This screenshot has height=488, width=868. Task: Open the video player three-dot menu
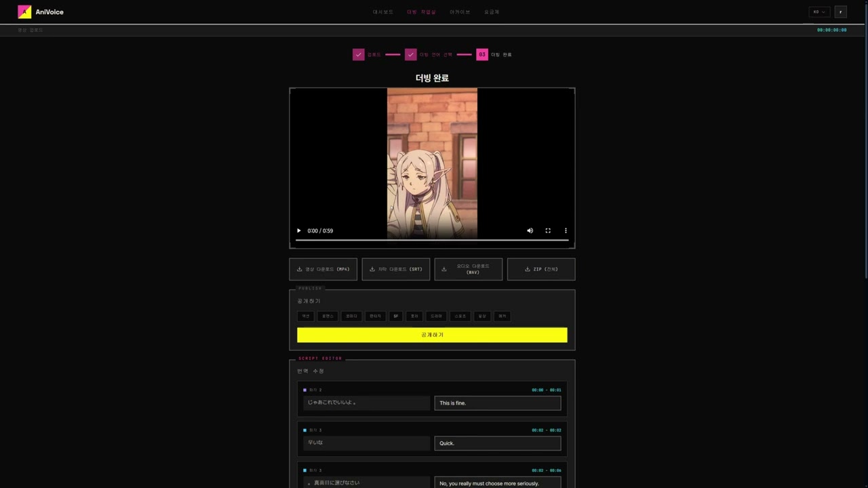[x=566, y=230]
